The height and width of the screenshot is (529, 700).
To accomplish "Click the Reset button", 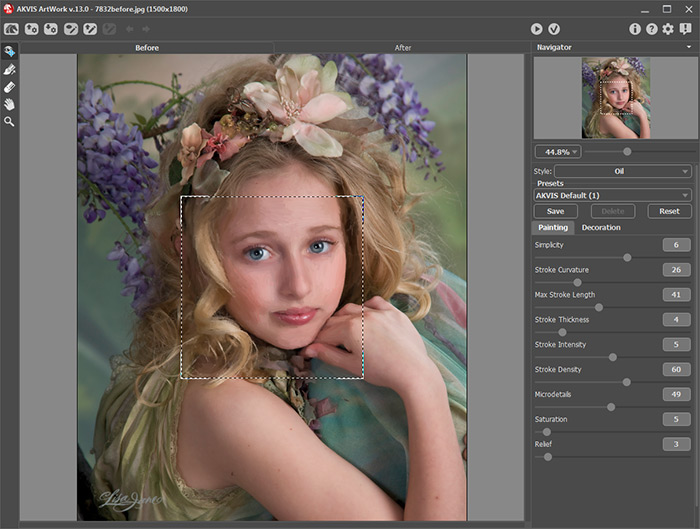I will click(669, 211).
